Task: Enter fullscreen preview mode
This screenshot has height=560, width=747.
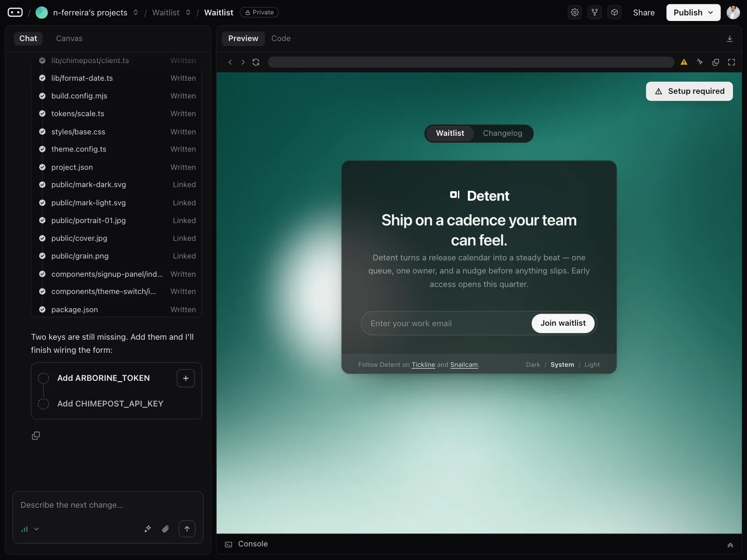Action: [x=732, y=62]
